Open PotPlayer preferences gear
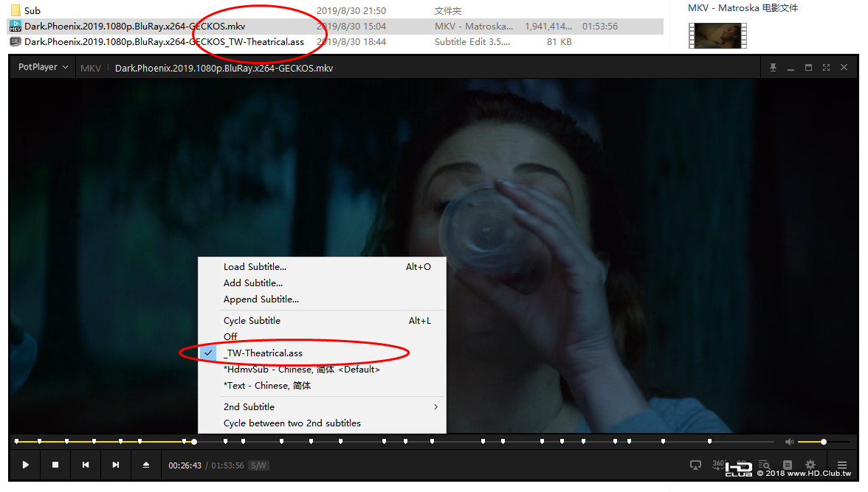Screen dimensions: 868x492 [810, 465]
